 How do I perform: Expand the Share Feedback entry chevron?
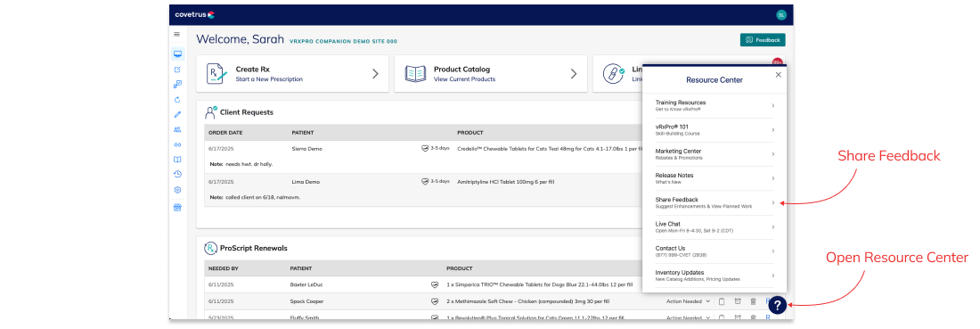[772, 202]
